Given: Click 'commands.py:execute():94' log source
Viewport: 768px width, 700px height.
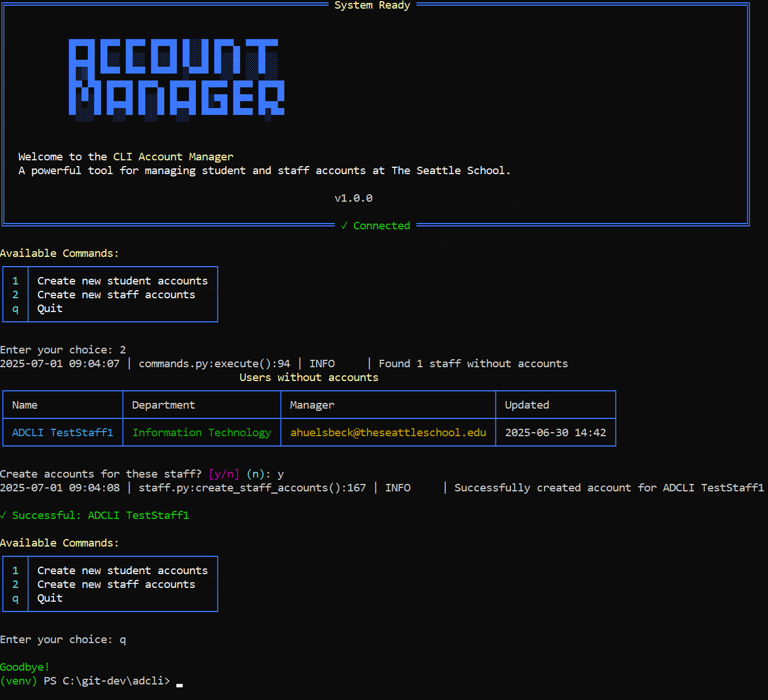Looking at the screenshot, I should click(214, 364).
